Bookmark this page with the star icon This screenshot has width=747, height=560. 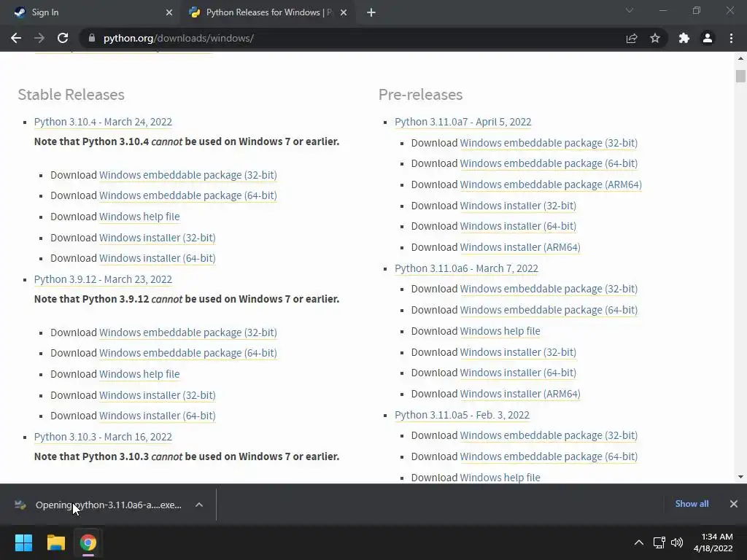coord(655,38)
